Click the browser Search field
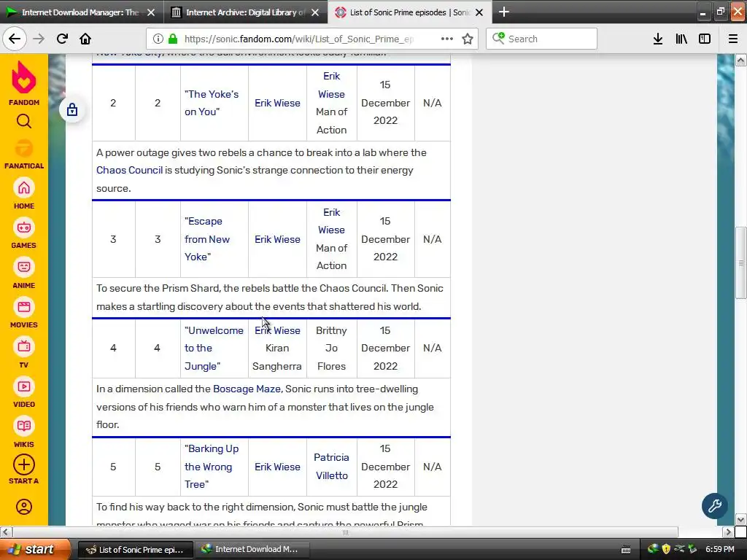 pyautogui.click(x=542, y=39)
